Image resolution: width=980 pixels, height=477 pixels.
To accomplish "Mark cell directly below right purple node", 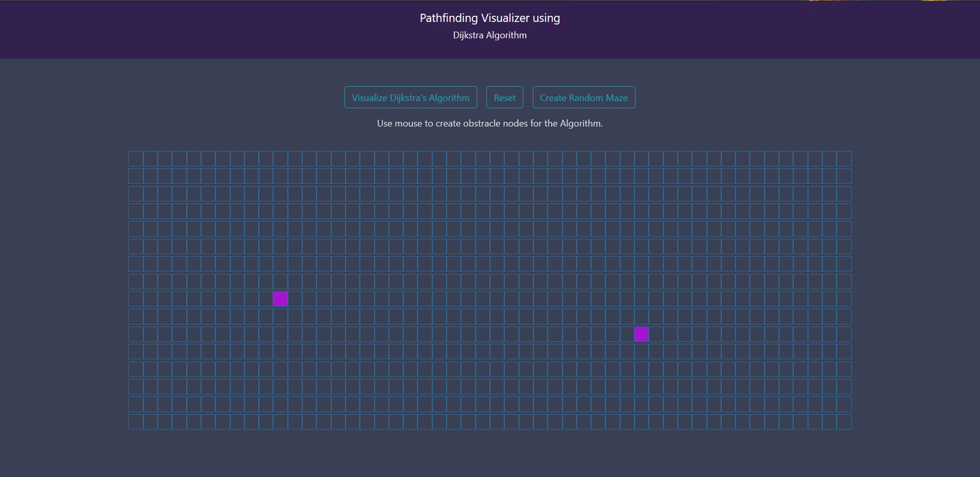I will pyautogui.click(x=641, y=352).
